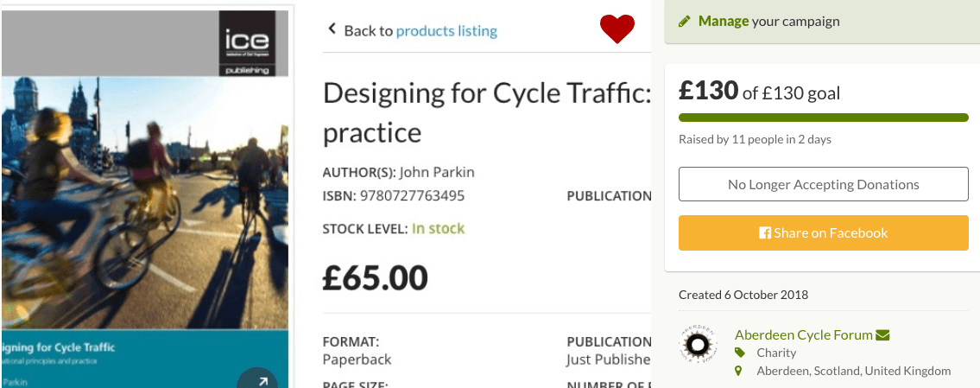
Task: Click the green fundraising progress bar
Action: (x=823, y=118)
